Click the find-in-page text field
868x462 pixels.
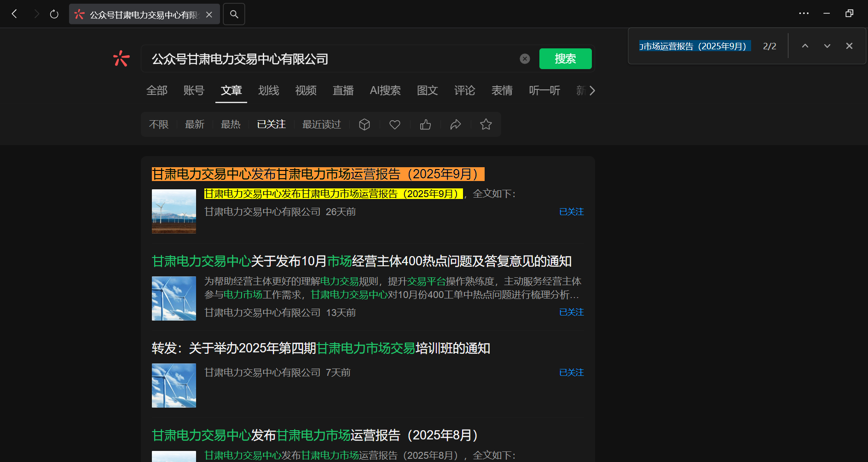[695, 46]
